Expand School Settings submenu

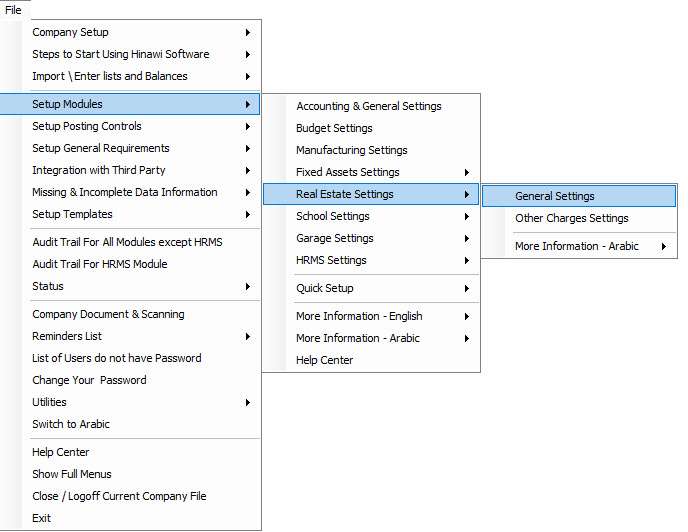(371, 216)
